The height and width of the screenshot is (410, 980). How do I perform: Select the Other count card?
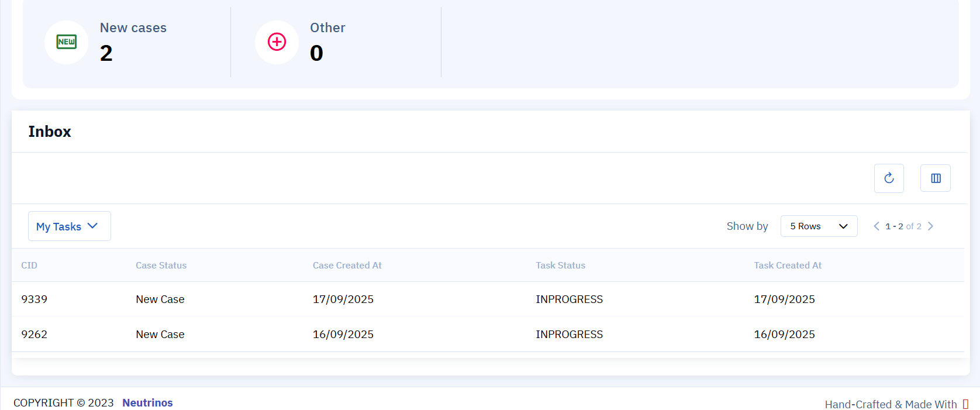tap(327, 41)
